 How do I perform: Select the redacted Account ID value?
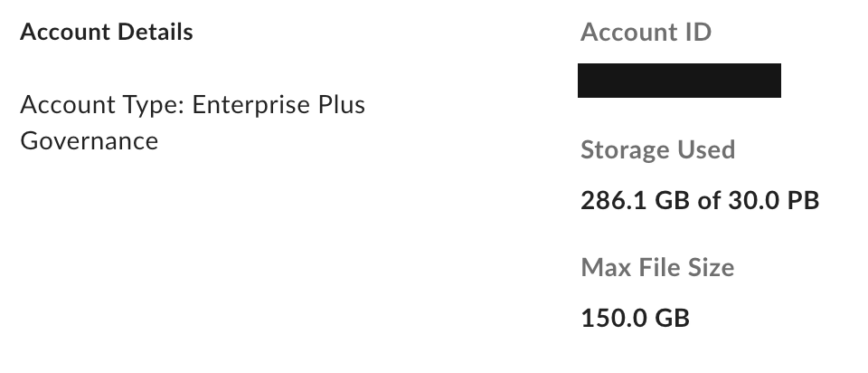[679, 81]
